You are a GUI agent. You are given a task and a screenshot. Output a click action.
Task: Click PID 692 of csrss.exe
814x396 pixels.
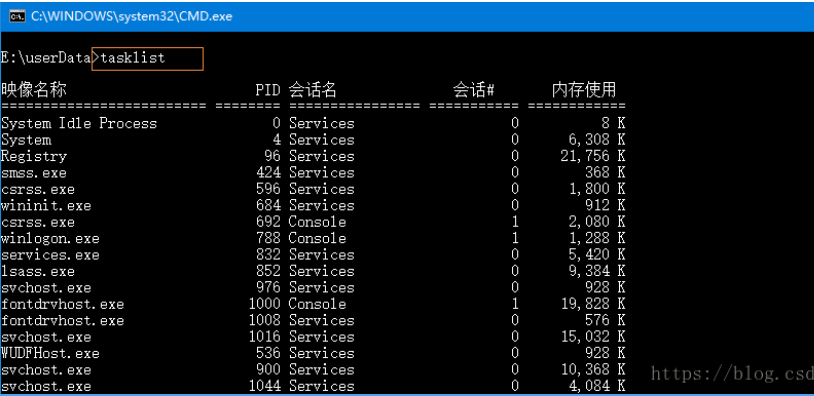pos(268,222)
